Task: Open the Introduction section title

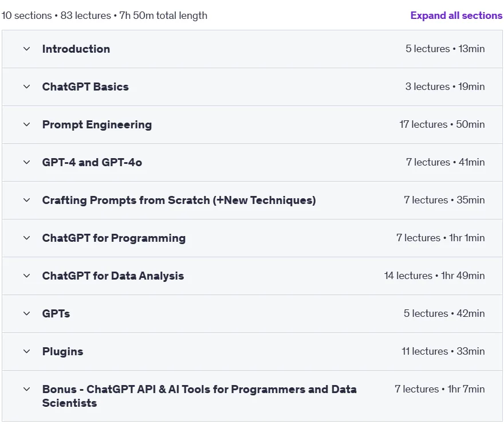Action: coord(76,49)
